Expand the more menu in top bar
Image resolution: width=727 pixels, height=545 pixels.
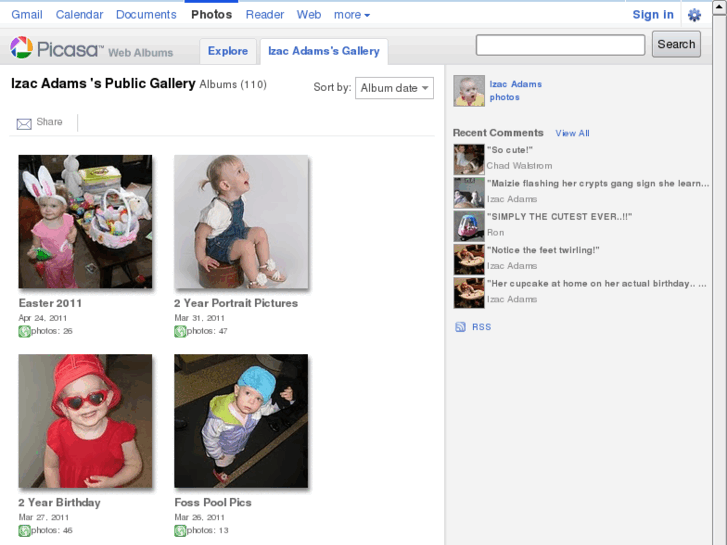(x=352, y=15)
